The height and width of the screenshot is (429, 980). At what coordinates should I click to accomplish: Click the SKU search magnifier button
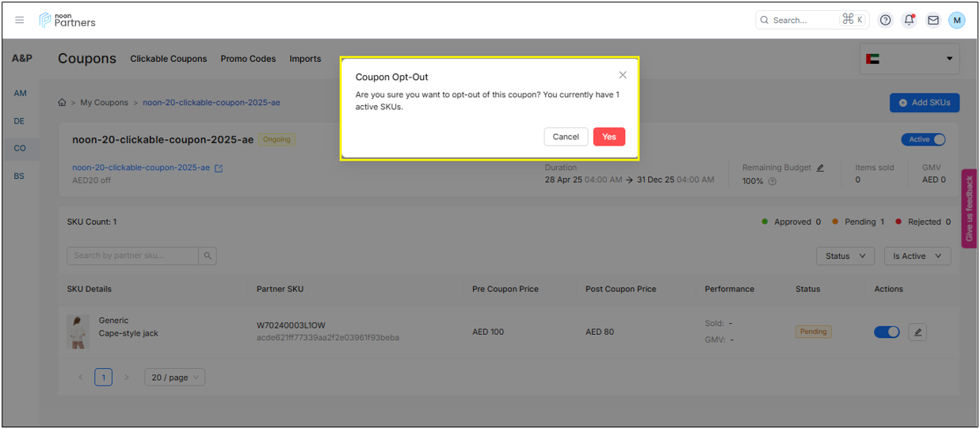pos(208,256)
